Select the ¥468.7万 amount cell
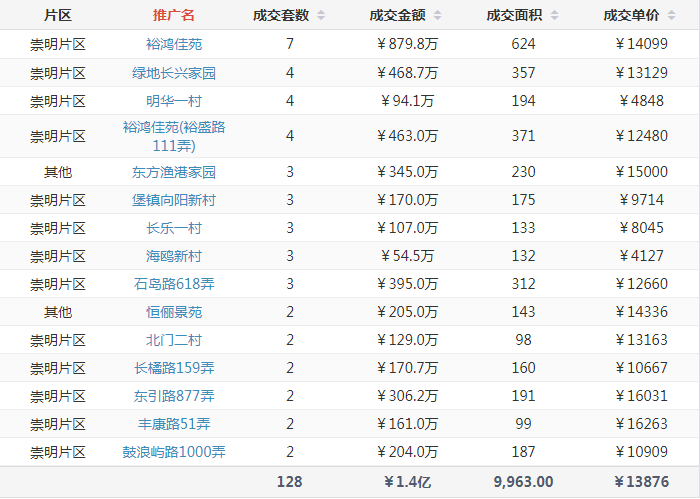 [407, 73]
